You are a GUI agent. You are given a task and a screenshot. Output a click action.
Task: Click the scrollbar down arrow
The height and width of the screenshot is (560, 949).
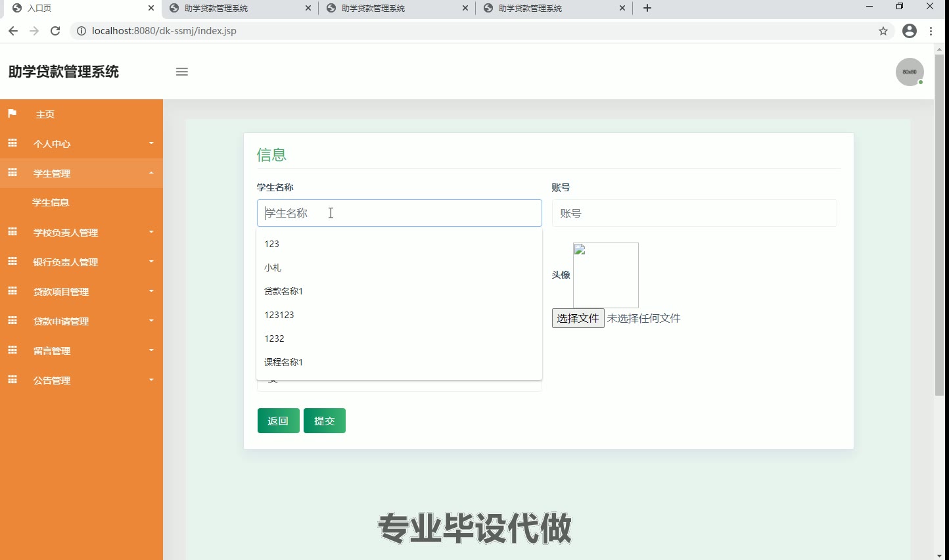(x=939, y=555)
